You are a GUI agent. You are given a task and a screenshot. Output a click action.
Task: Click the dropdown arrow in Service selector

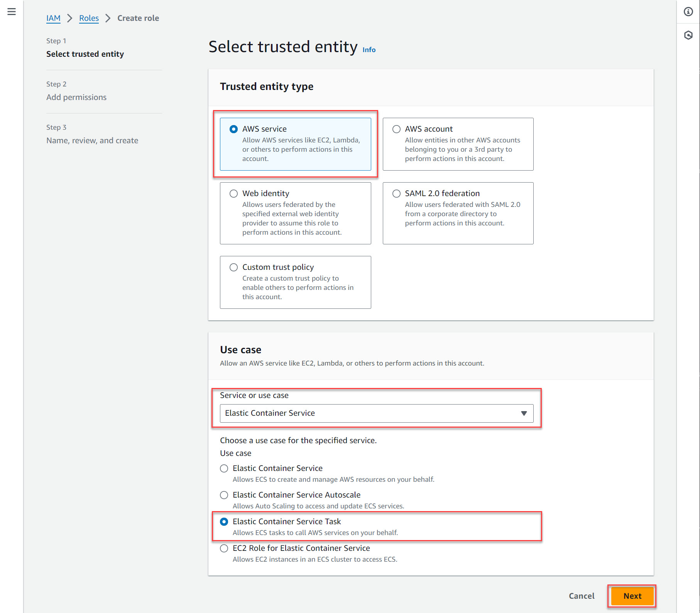point(524,413)
